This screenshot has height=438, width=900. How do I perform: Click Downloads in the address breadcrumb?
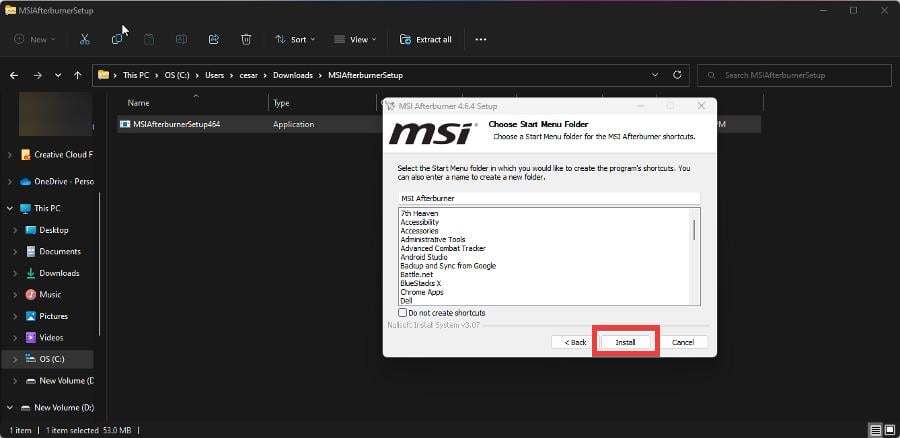pos(293,75)
